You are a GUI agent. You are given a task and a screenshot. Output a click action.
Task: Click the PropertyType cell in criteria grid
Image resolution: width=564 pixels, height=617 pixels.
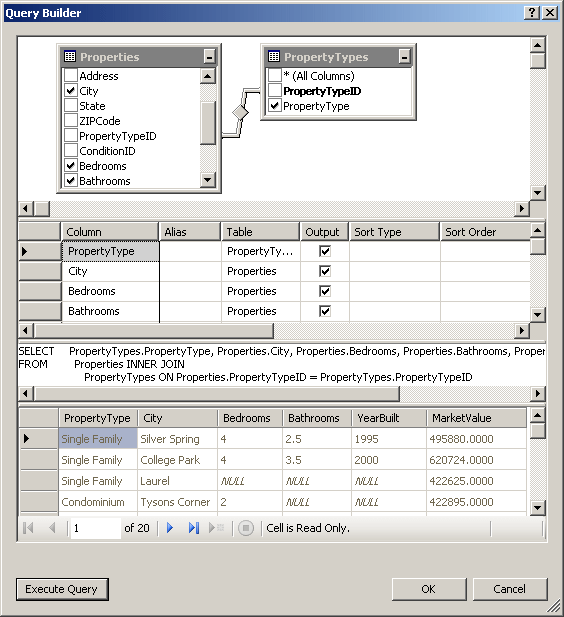coord(110,251)
